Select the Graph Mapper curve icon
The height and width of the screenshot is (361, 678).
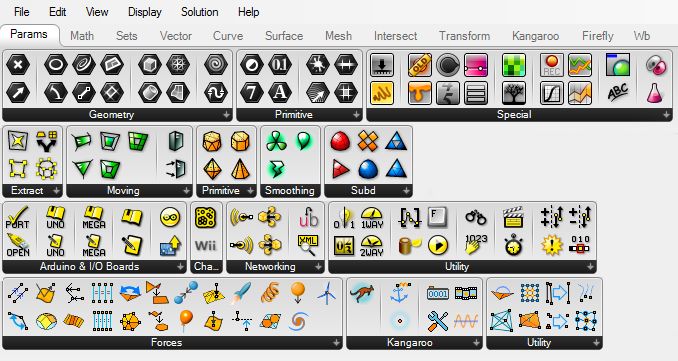(552, 93)
